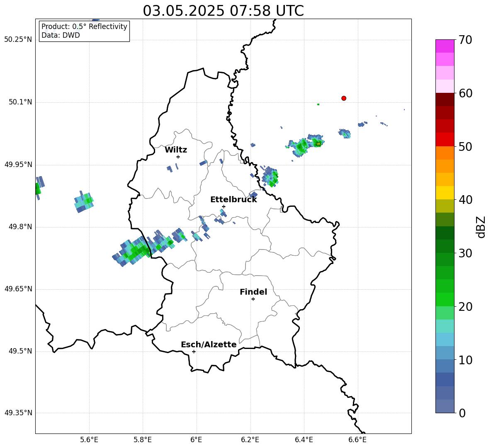The height and width of the screenshot is (448, 491).
Task: Click the Esch/Alzette station cross marker
Action: tap(194, 351)
